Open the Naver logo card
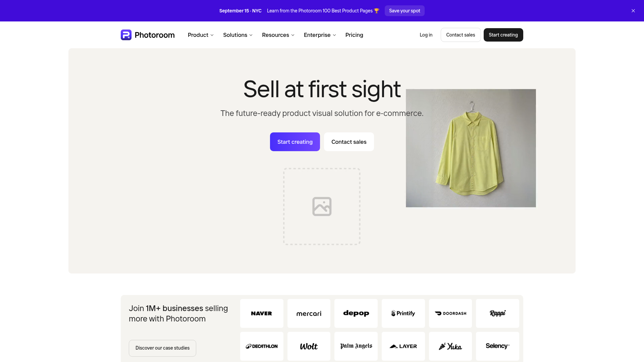Screen dimensions: 644x362 (x=262, y=313)
